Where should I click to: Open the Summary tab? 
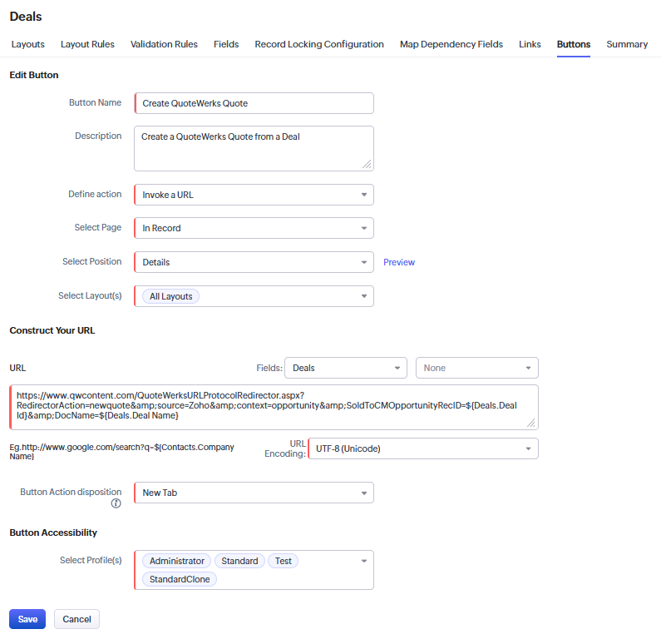(627, 44)
